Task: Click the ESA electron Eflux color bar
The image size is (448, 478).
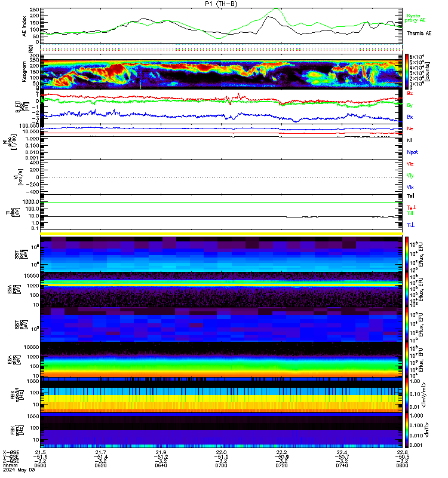Action: click(x=407, y=360)
